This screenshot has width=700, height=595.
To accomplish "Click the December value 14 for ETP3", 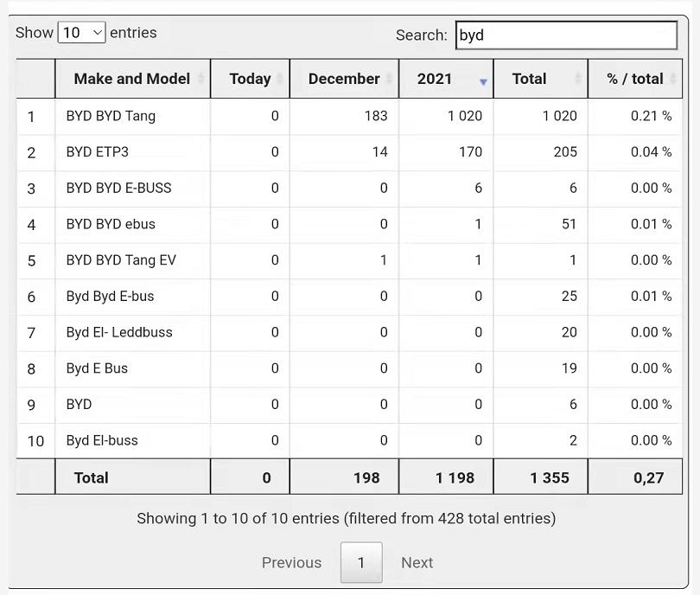I will coord(380,152).
